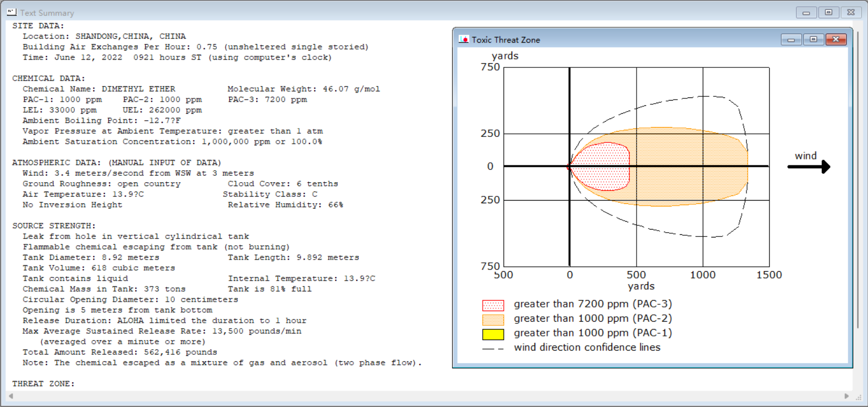Click the horizontal scrollbar right arrow
868x407 pixels.
[846, 396]
